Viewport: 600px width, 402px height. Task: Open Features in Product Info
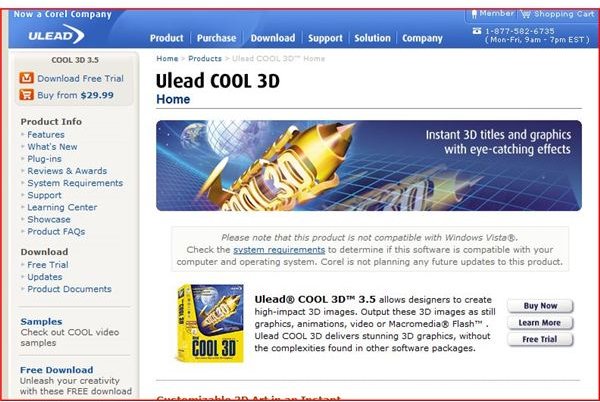pos(46,135)
